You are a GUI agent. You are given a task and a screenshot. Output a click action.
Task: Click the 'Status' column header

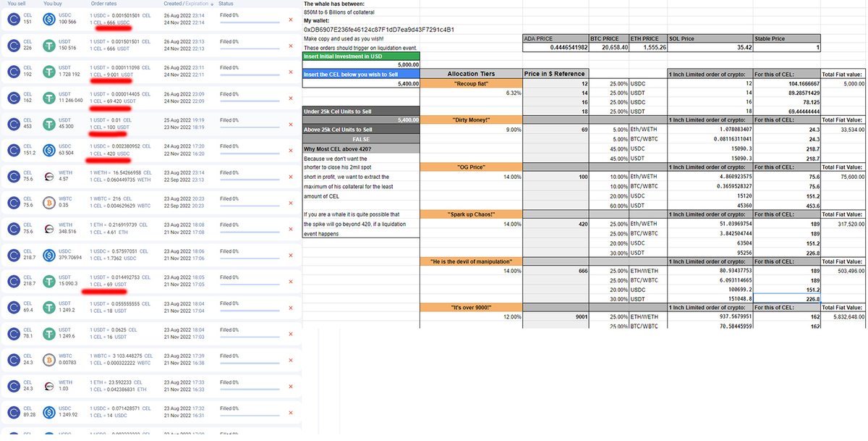[x=226, y=4]
